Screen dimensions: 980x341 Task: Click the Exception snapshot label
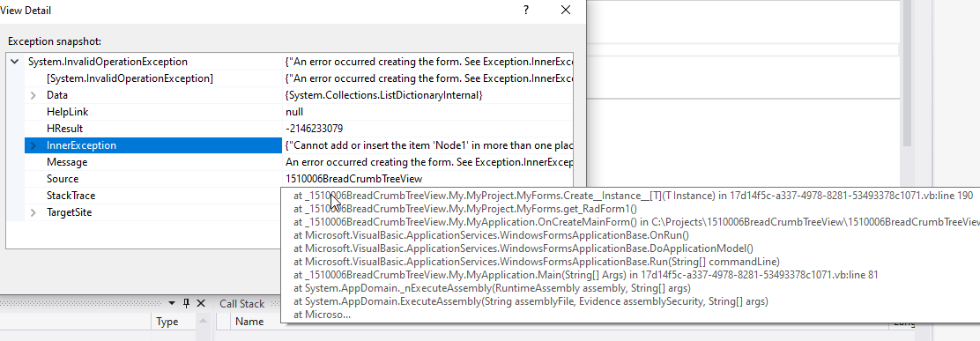[x=55, y=41]
